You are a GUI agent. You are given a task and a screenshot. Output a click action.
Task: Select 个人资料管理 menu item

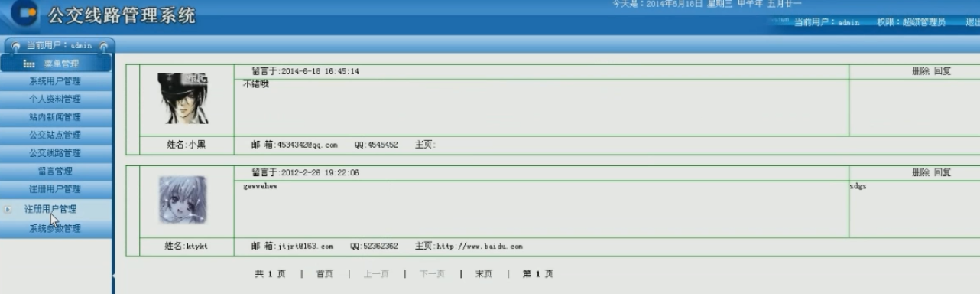[x=55, y=100]
